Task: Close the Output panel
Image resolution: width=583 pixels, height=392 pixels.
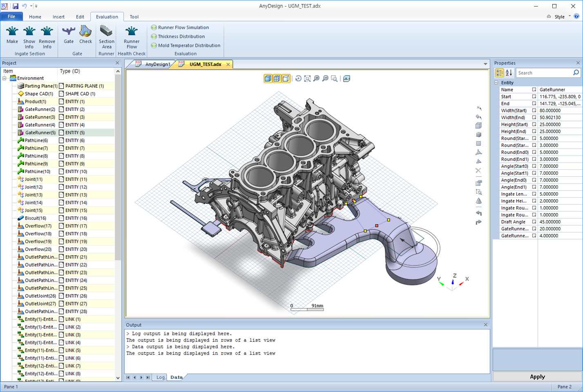Action: (486, 325)
